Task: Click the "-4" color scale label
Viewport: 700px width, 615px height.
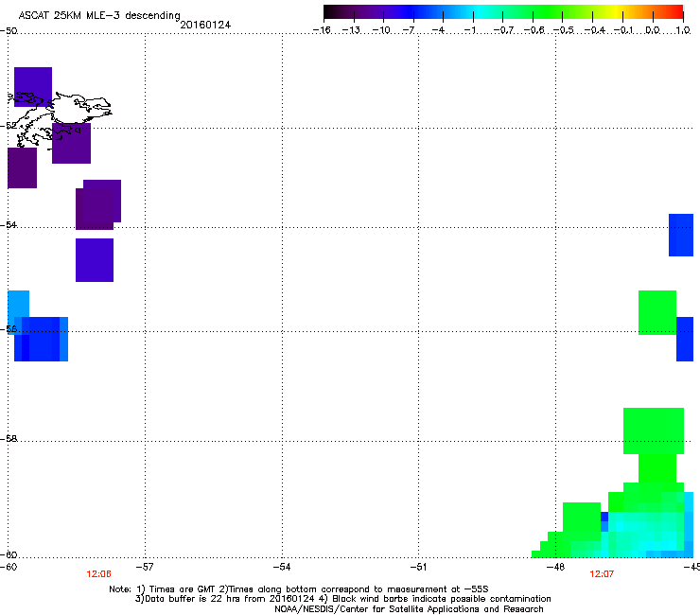Action: (x=438, y=30)
